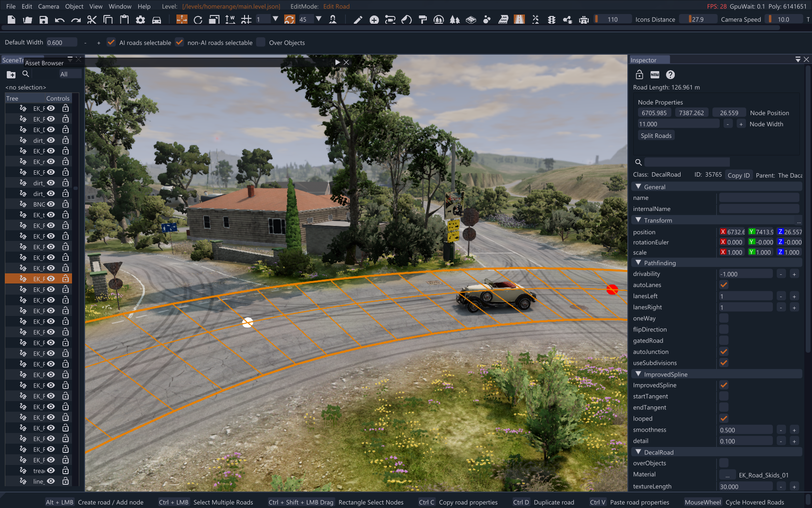Select the highlighted Road Editor tool
Image resolution: width=812 pixels, height=508 pixels.
[x=520, y=19]
